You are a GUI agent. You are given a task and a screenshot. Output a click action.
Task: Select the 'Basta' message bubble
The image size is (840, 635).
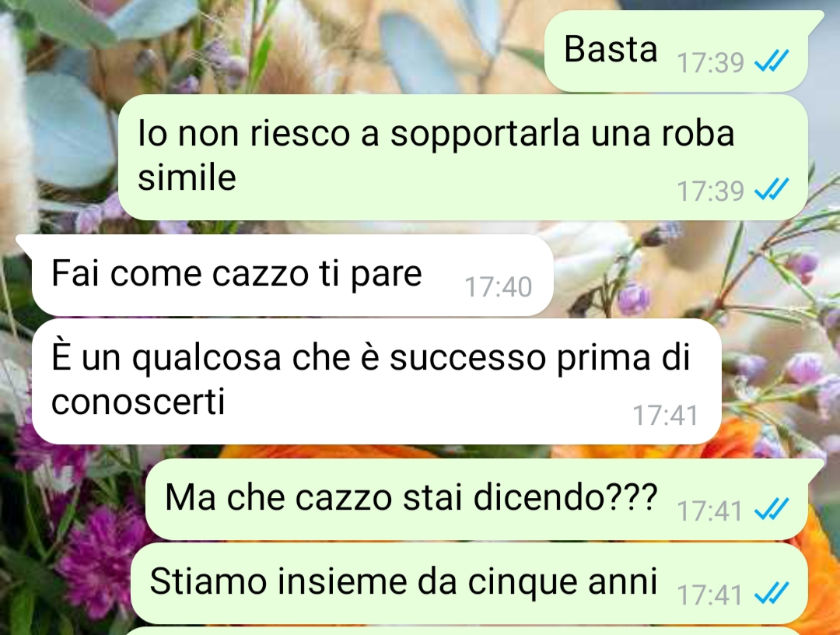677,51
